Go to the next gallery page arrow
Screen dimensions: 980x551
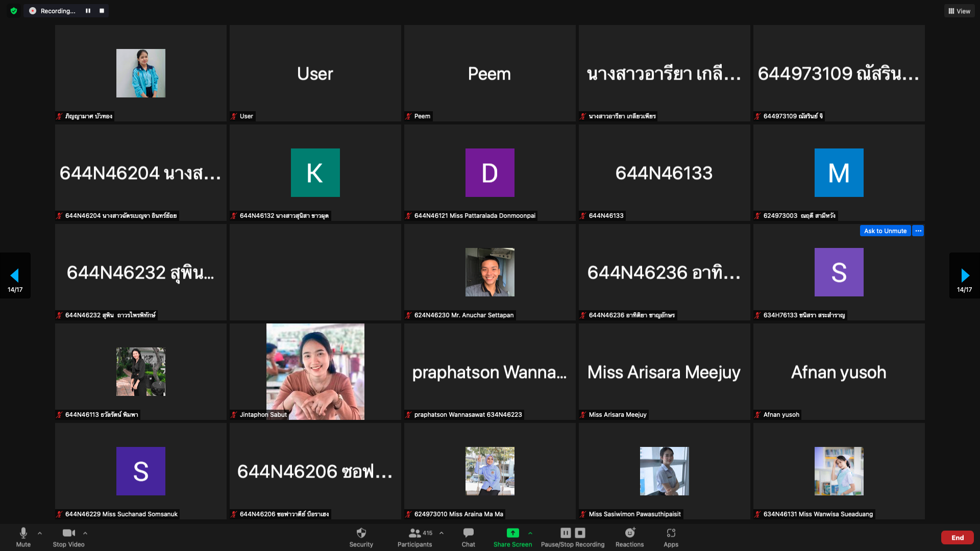click(964, 276)
